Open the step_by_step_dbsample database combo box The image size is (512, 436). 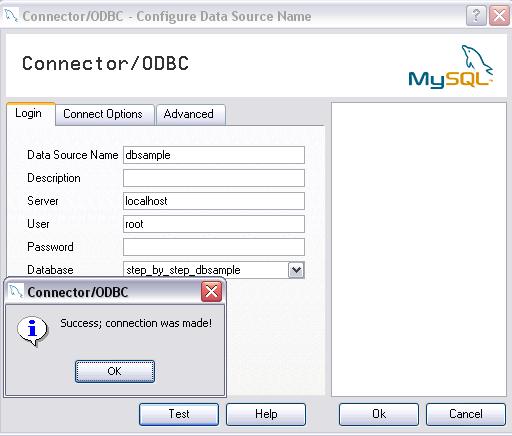pos(214,270)
